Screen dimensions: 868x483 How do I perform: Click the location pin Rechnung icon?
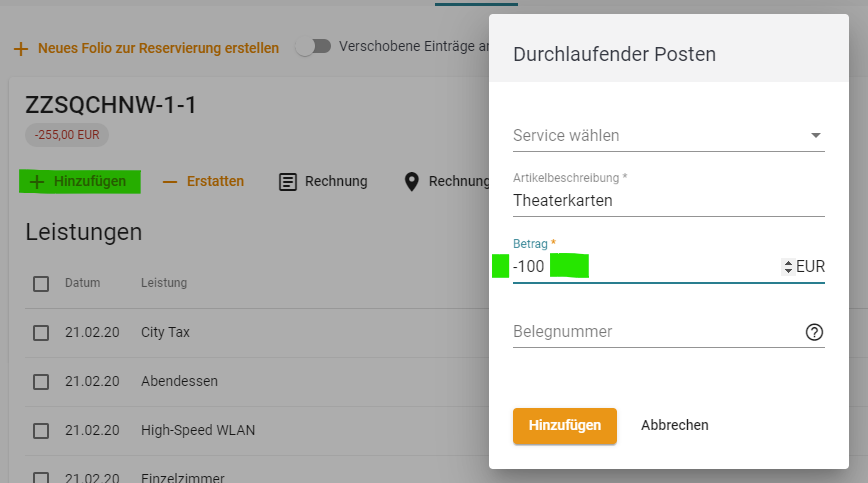(x=411, y=181)
